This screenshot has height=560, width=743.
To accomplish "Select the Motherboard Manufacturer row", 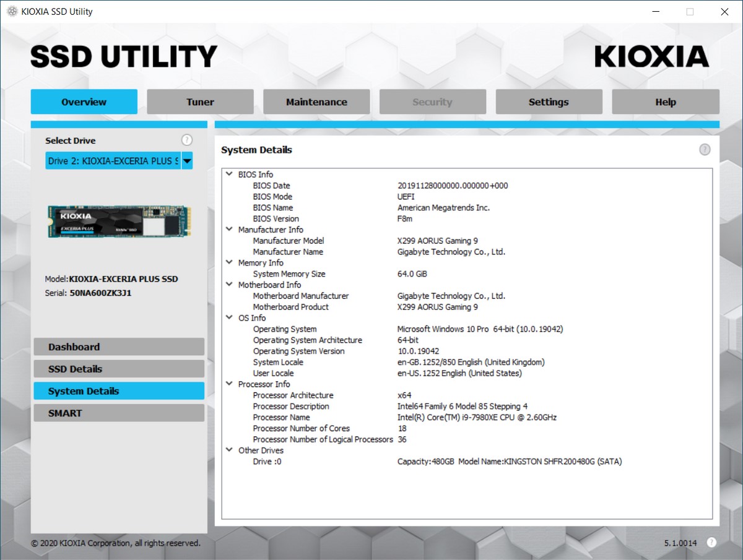I will (467, 296).
